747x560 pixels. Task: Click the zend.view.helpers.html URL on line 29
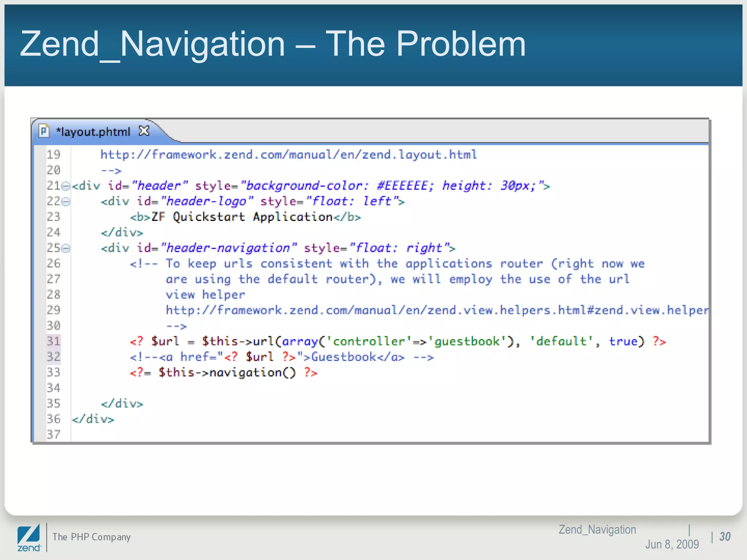(437, 310)
